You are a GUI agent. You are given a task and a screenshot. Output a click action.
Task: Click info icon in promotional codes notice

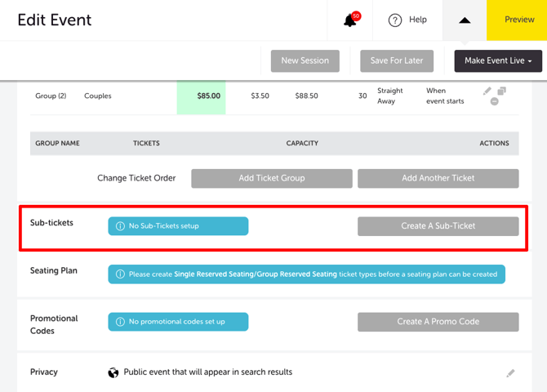point(120,322)
